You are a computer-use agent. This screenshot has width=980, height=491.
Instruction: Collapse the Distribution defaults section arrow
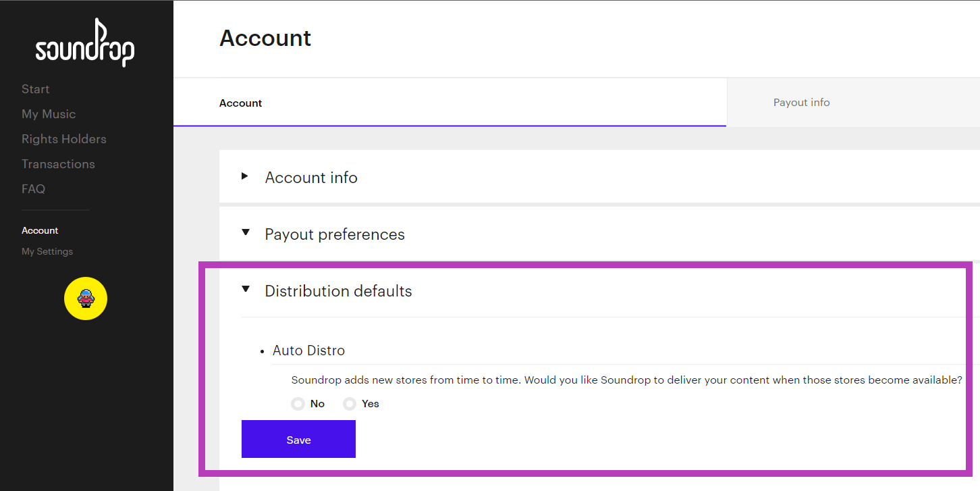pyautogui.click(x=246, y=289)
